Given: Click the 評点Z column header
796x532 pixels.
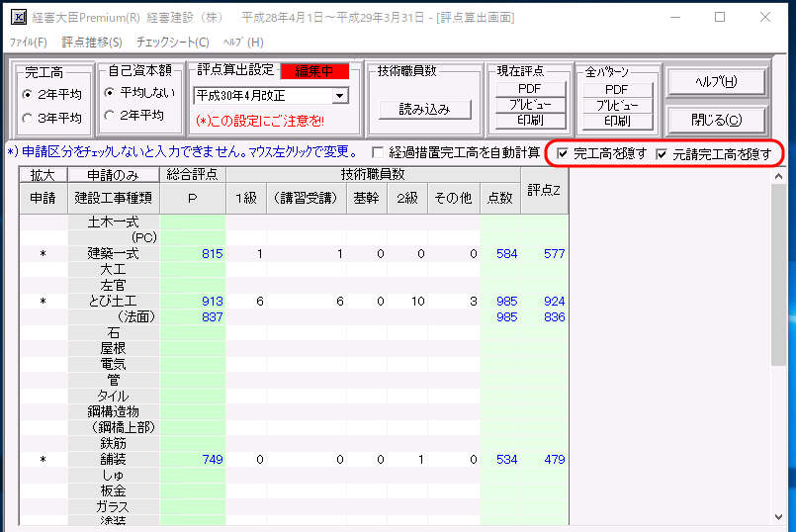Looking at the screenshot, I should point(544,191).
